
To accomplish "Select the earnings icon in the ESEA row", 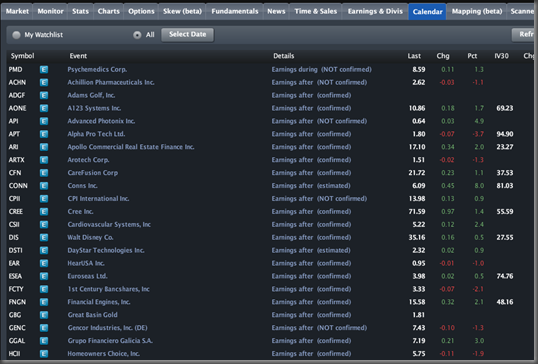I will click(x=44, y=276).
